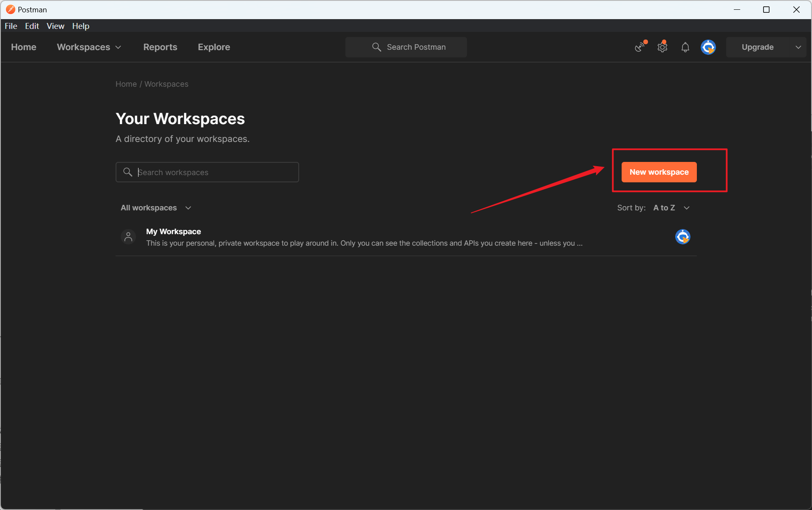The width and height of the screenshot is (812, 510).
Task: Minimize the Postman window
Action: pos(737,9)
